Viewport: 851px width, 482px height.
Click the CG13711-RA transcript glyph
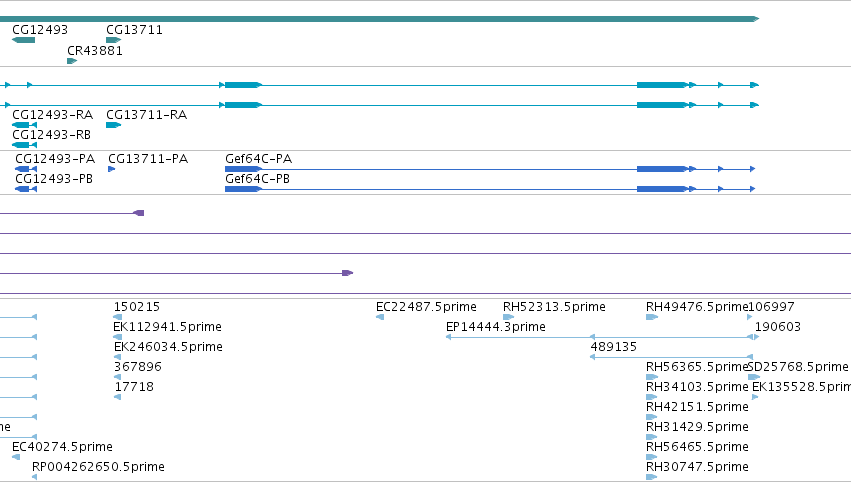113,125
